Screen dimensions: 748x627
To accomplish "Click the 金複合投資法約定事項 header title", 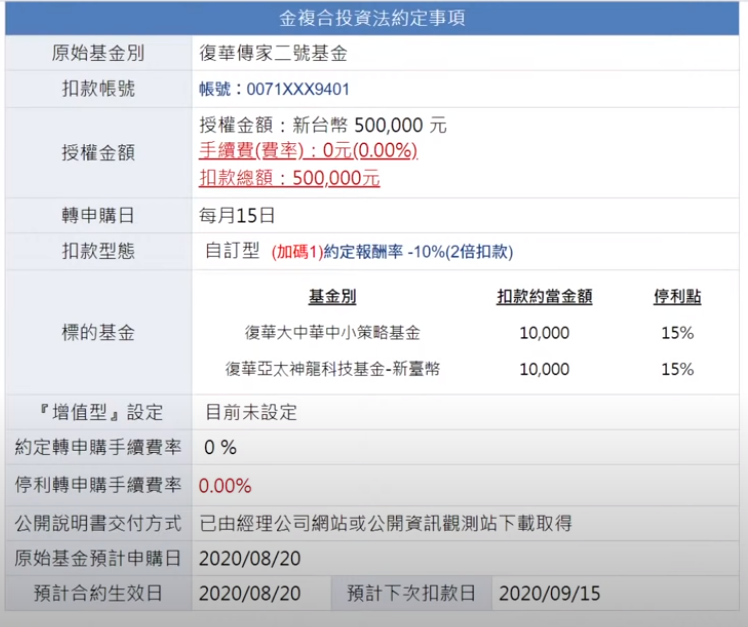I will (x=372, y=18).
